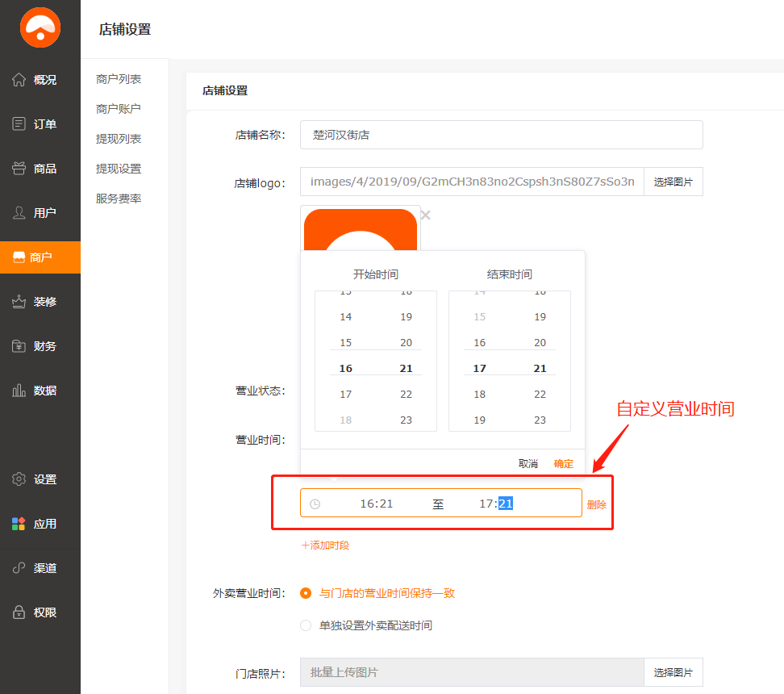Screen dimensions: 784x694
Task: Pick hour 17 in the 开始时间 column
Action: pos(345,395)
